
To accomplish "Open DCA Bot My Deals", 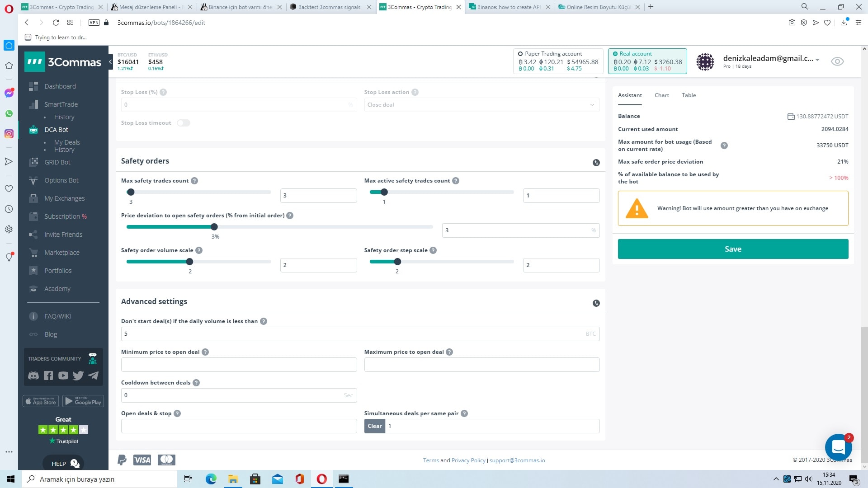I will click(x=67, y=142).
